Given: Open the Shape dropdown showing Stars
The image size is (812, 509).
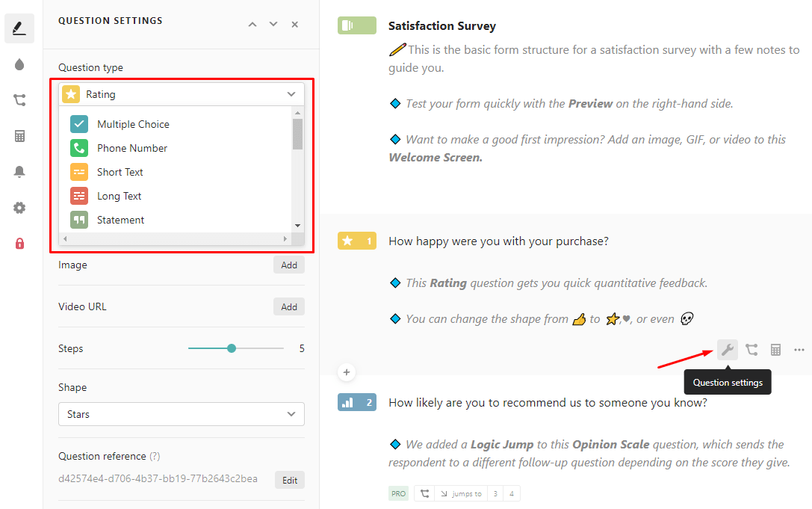Looking at the screenshot, I should pyautogui.click(x=181, y=414).
